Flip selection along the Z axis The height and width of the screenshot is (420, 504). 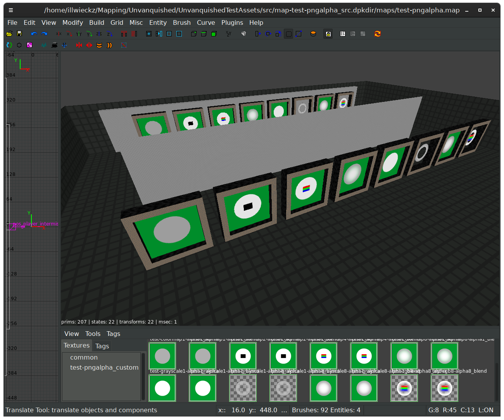pyautogui.click(x=99, y=34)
